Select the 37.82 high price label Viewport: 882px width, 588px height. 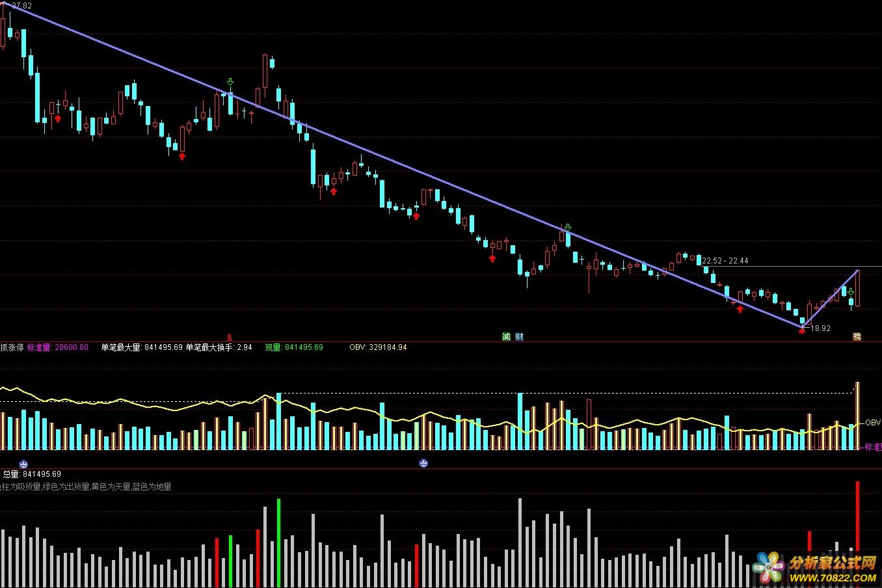pos(21,6)
